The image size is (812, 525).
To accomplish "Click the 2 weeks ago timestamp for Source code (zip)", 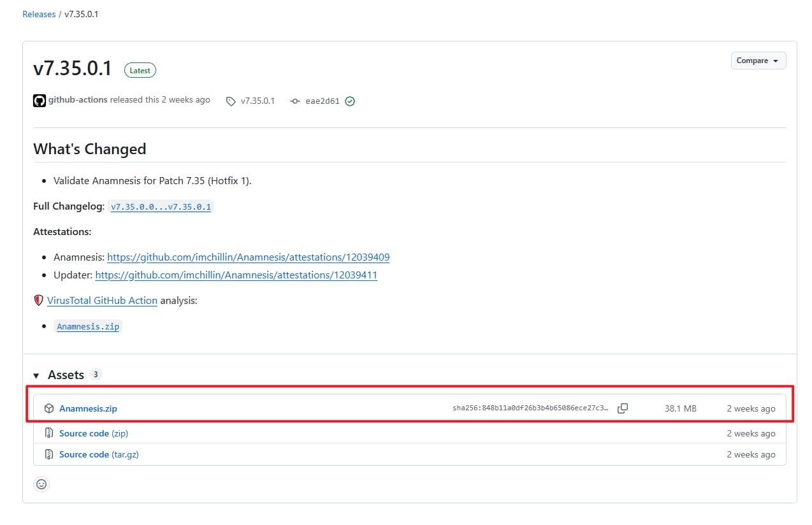I will tap(751, 433).
